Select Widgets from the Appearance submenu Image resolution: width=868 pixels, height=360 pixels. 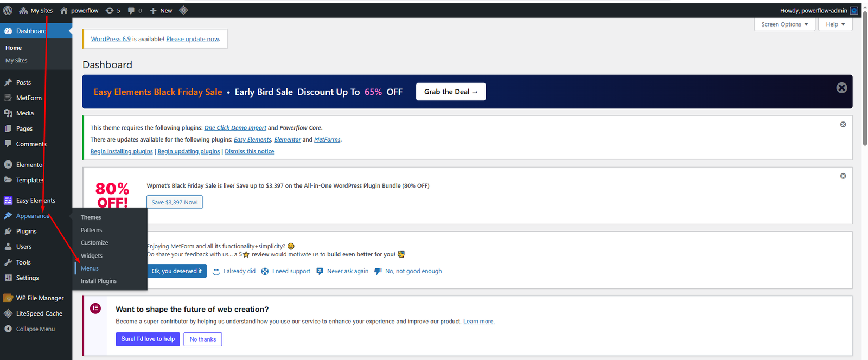(92, 256)
